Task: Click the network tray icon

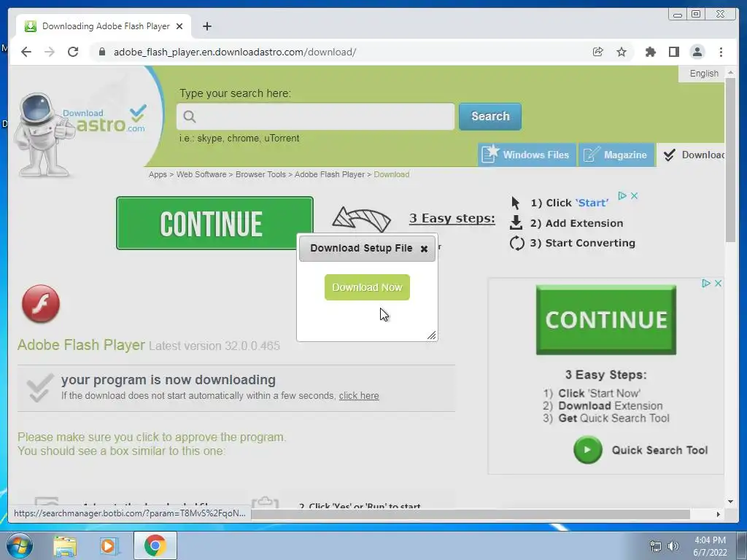Action: (656, 546)
